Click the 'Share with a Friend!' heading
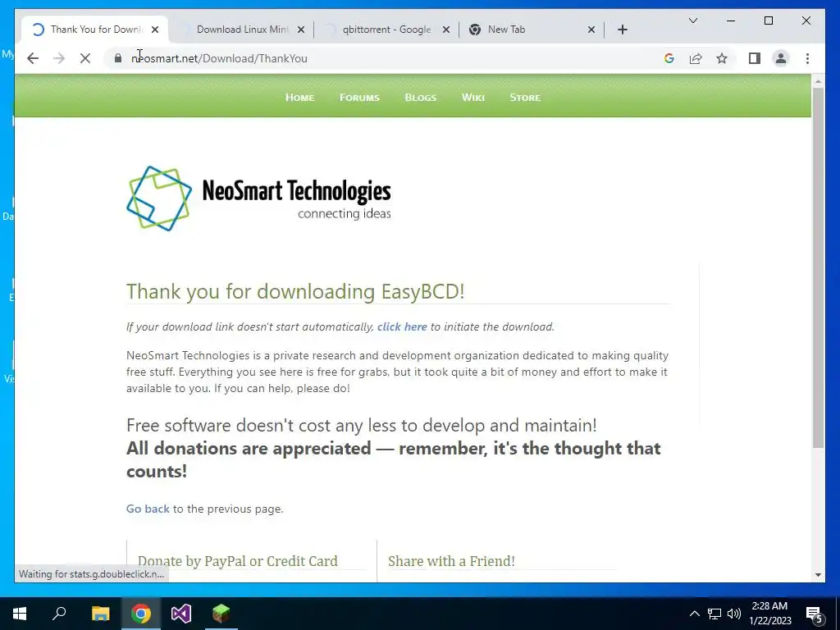Image resolution: width=840 pixels, height=630 pixels. (x=451, y=561)
